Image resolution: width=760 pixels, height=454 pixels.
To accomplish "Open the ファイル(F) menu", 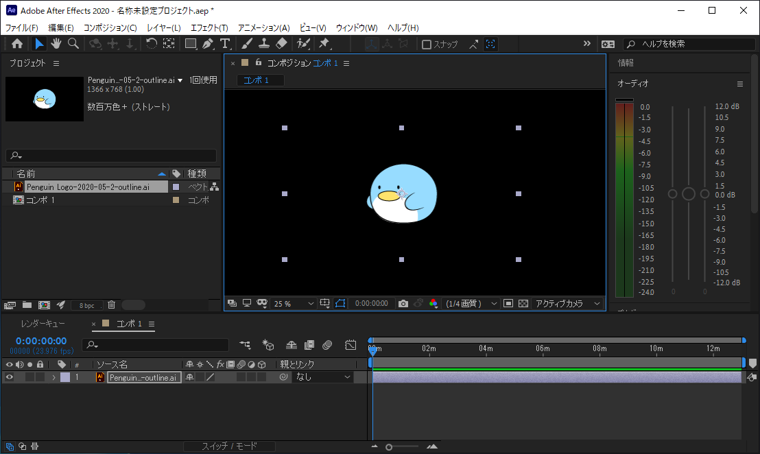I will [x=21, y=28].
